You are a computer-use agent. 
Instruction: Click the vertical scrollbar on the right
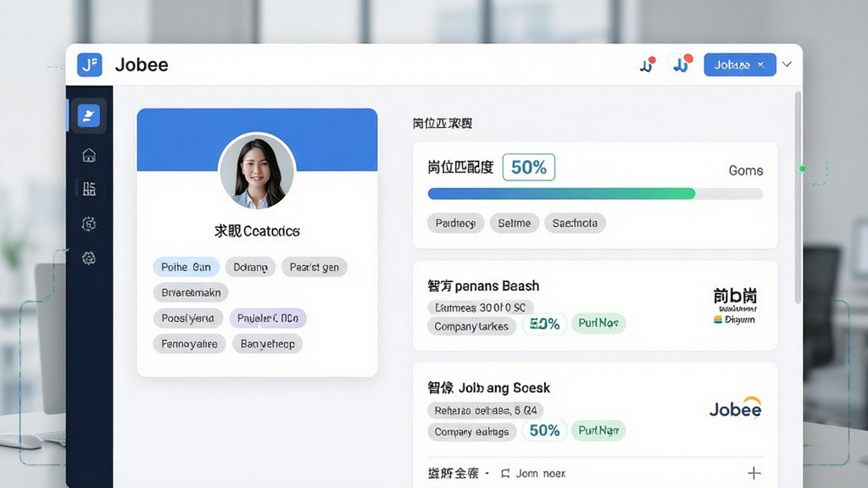coord(798,197)
